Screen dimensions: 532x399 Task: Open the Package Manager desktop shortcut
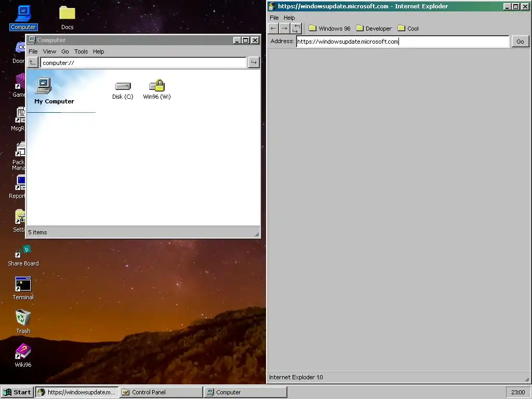[x=19, y=156]
